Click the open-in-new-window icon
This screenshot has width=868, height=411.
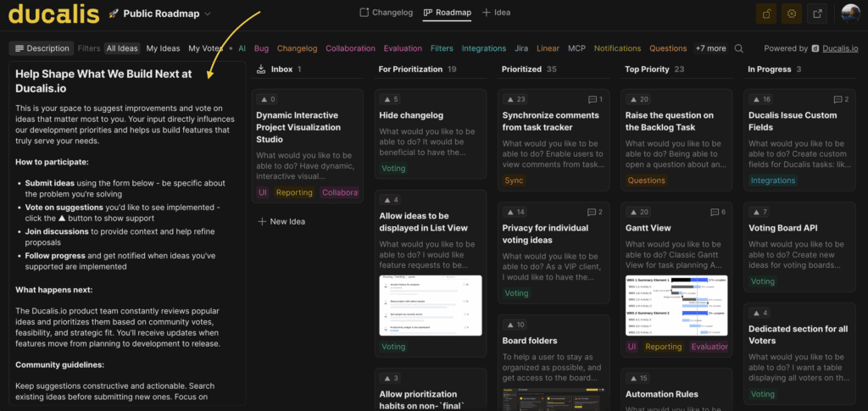(x=817, y=14)
